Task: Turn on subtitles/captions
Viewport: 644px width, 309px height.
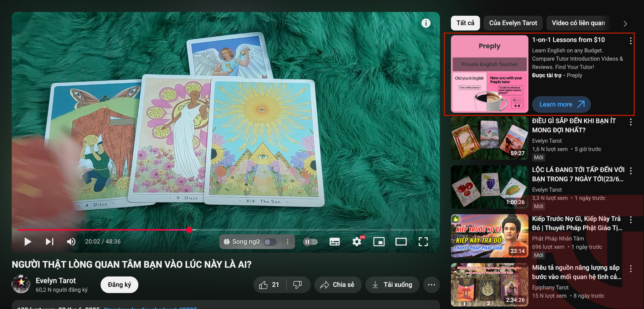Action: 334,242
